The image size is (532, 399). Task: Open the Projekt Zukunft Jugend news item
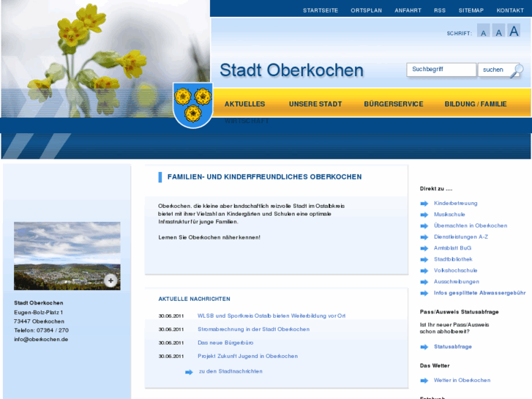(247, 356)
